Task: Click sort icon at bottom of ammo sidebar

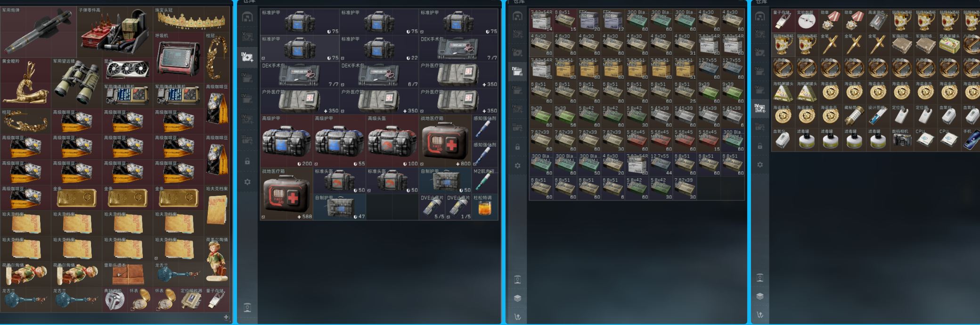Action: (x=517, y=317)
